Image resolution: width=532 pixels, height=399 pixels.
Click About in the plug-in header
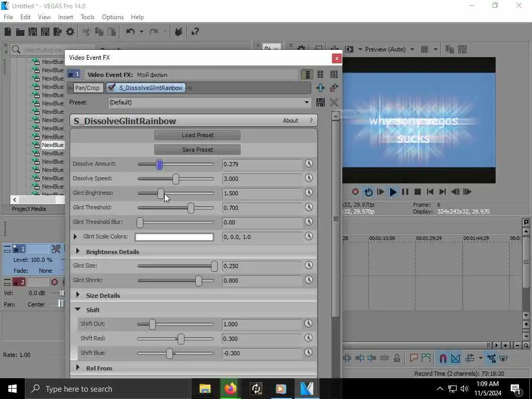coord(290,121)
